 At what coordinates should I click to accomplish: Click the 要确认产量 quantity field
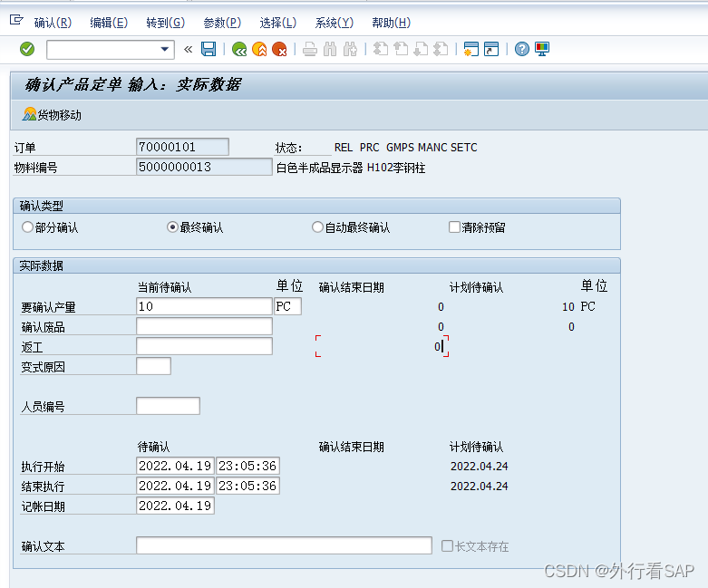[204, 306]
